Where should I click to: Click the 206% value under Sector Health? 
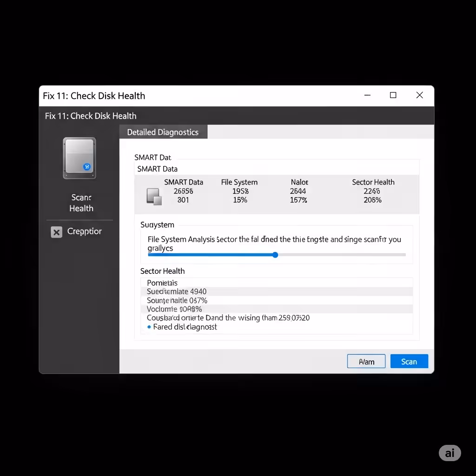pos(372,200)
